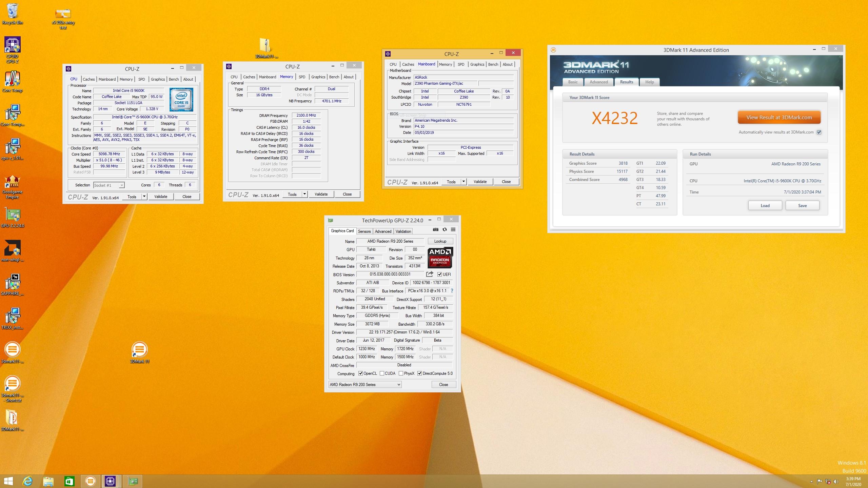The image size is (868, 488).
Task: Switch to GPU-Z in the taskbar
Action: [x=133, y=481]
